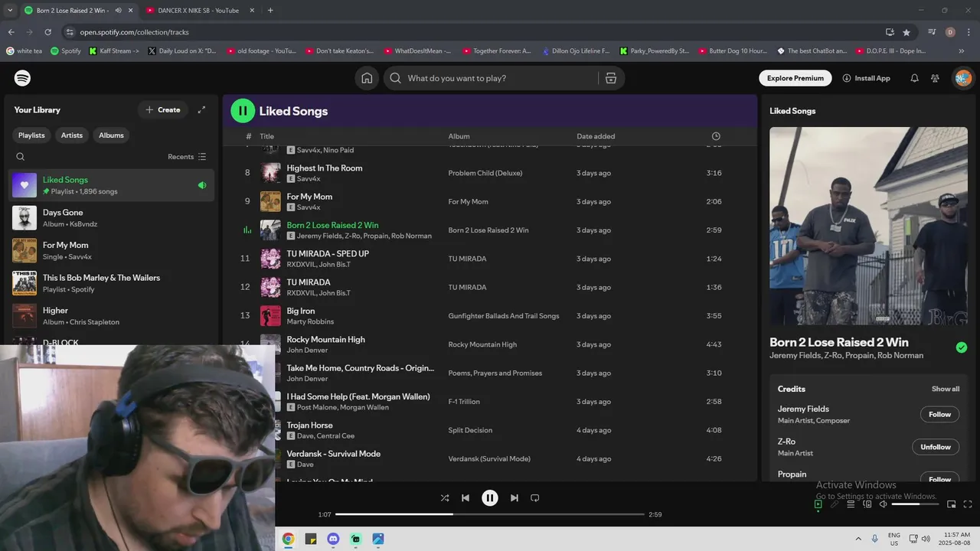The image size is (980, 551).
Task: Follow Jeremy Fields in Credits
Action: coord(939,414)
